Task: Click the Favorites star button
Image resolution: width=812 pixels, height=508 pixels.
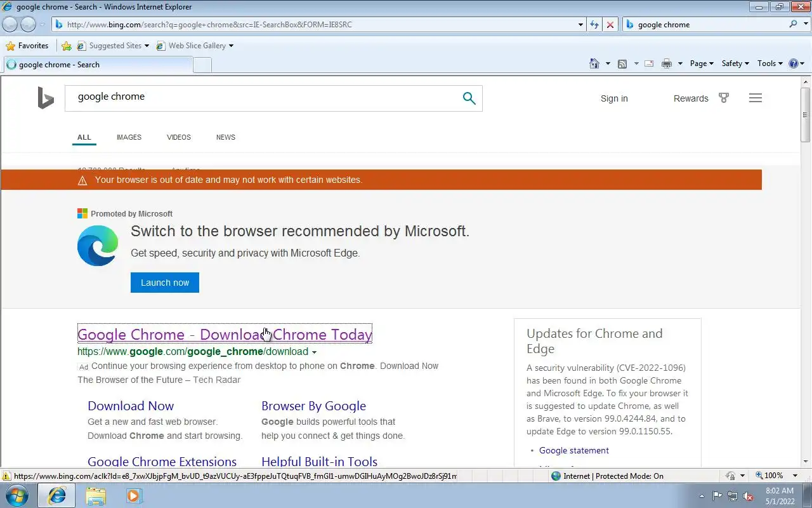Action: pyautogui.click(x=27, y=46)
